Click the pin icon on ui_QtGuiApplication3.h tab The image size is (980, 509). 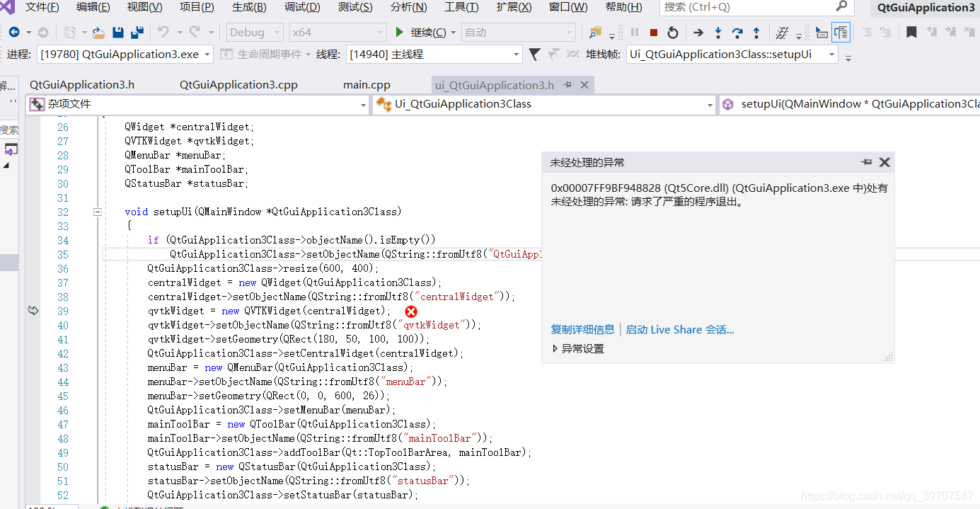[567, 85]
